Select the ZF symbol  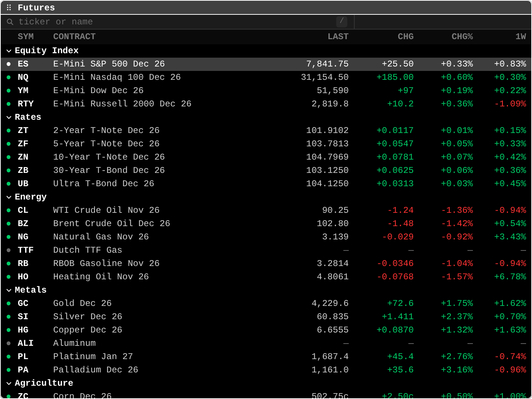pyautogui.click(x=23, y=144)
